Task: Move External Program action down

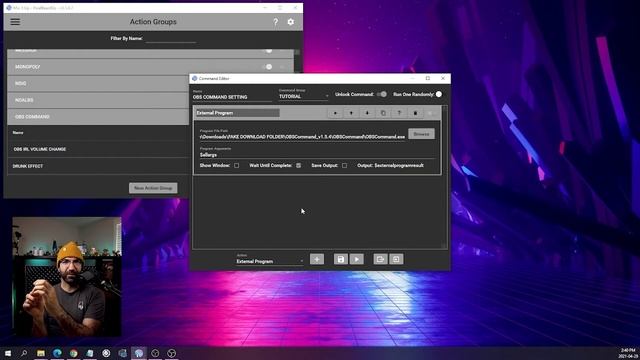Action: [367, 113]
